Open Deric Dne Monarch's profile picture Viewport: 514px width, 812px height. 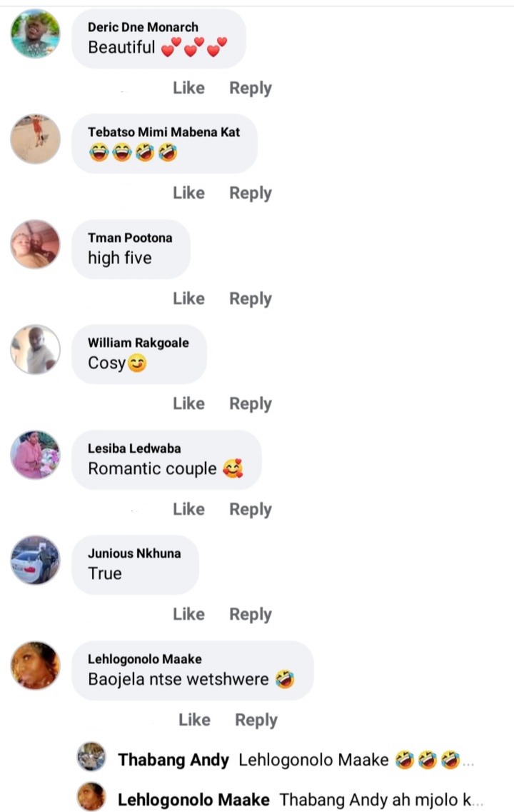(x=35, y=34)
